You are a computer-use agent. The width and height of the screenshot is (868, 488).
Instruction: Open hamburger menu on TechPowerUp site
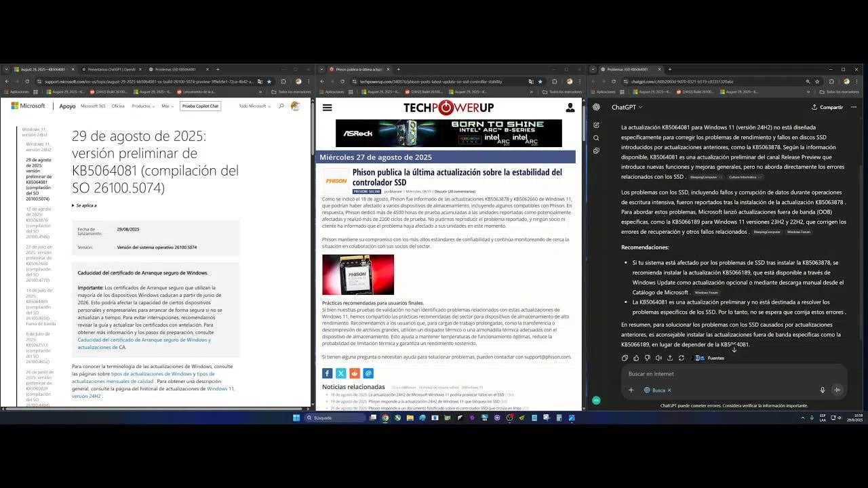327,107
